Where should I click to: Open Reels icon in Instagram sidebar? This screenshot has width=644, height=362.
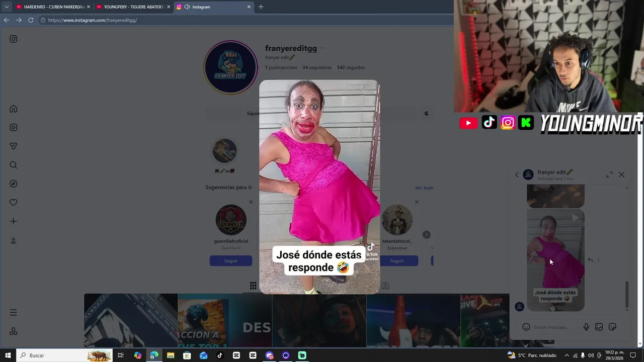click(14, 128)
